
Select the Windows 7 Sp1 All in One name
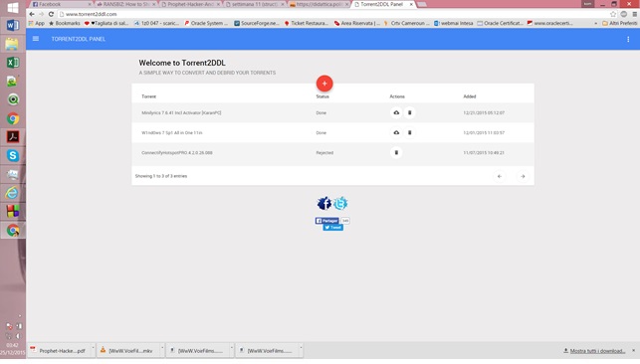(172, 133)
